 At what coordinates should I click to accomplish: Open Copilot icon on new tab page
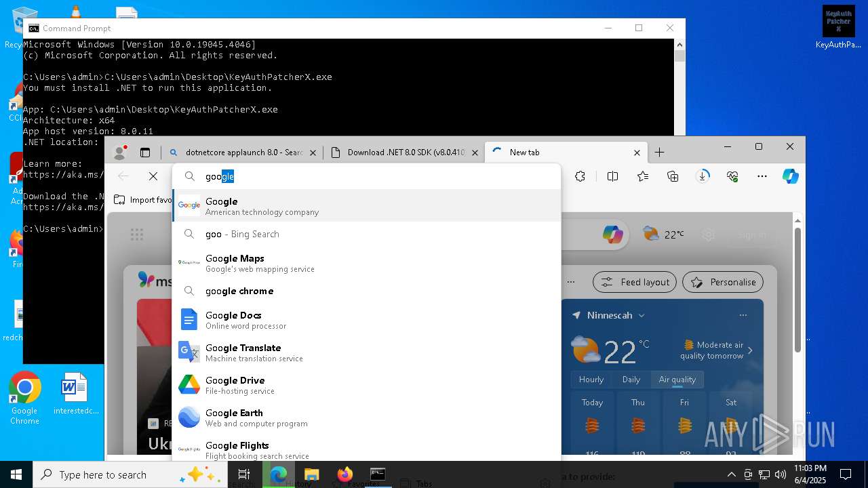(613, 235)
